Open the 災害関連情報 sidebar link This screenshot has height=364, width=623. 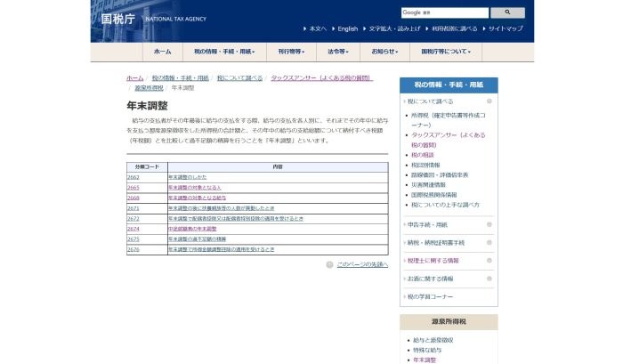tap(428, 185)
